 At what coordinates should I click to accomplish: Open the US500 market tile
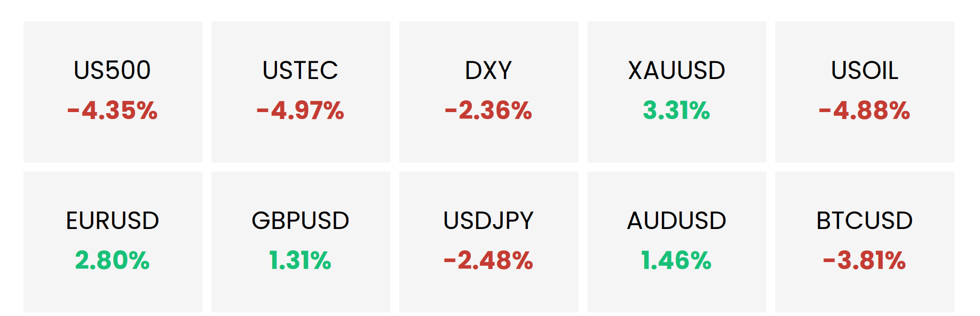tap(113, 92)
